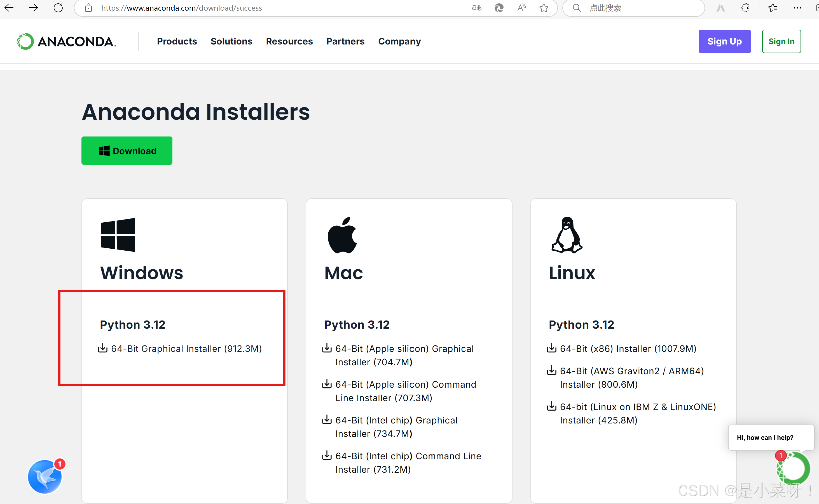Click Python 3.12 under Windows

click(133, 325)
